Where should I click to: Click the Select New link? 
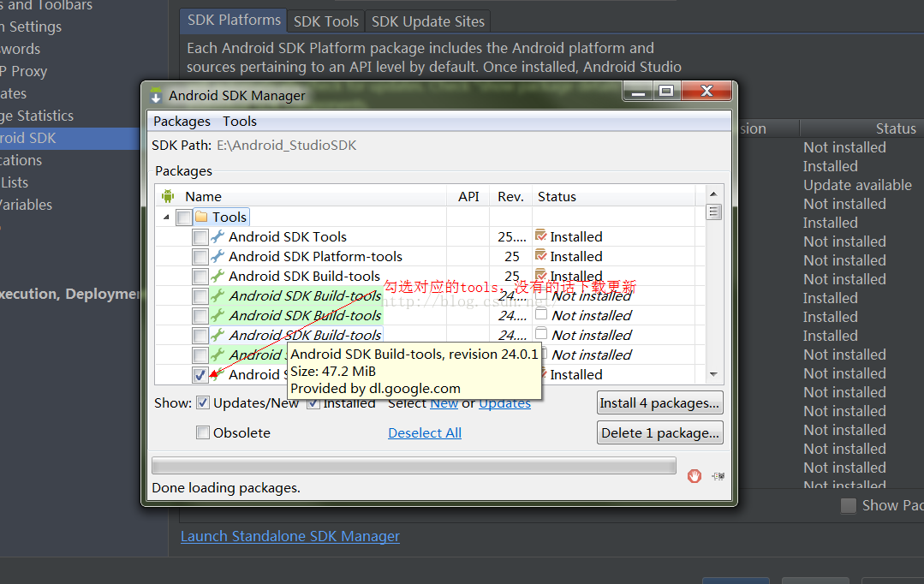click(x=444, y=403)
